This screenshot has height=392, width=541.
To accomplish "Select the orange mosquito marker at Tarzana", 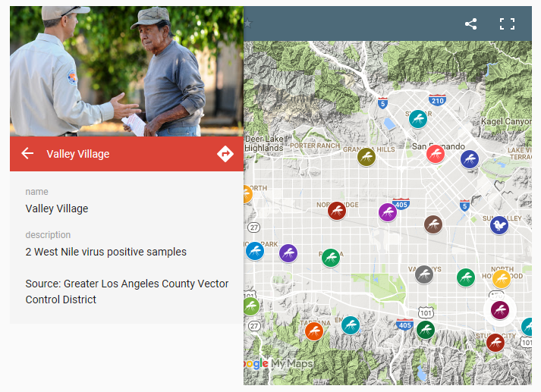I will [x=314, y=331].
